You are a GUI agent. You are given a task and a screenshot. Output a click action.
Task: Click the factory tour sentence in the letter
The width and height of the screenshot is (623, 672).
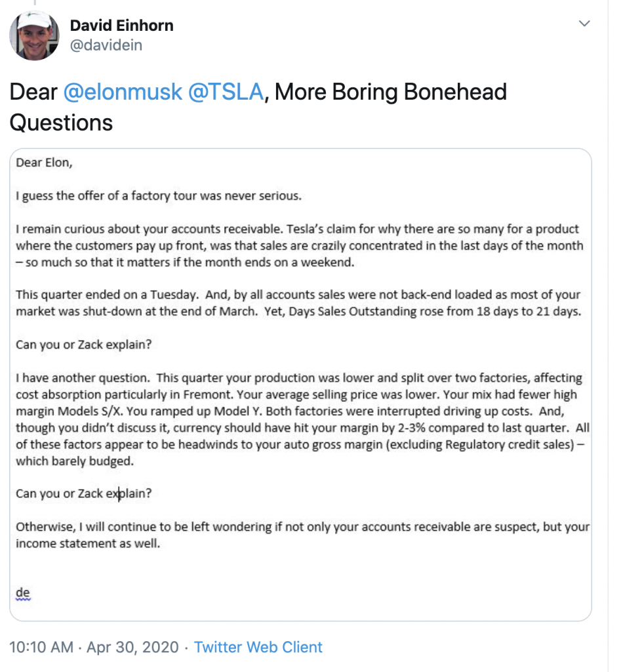159,196
